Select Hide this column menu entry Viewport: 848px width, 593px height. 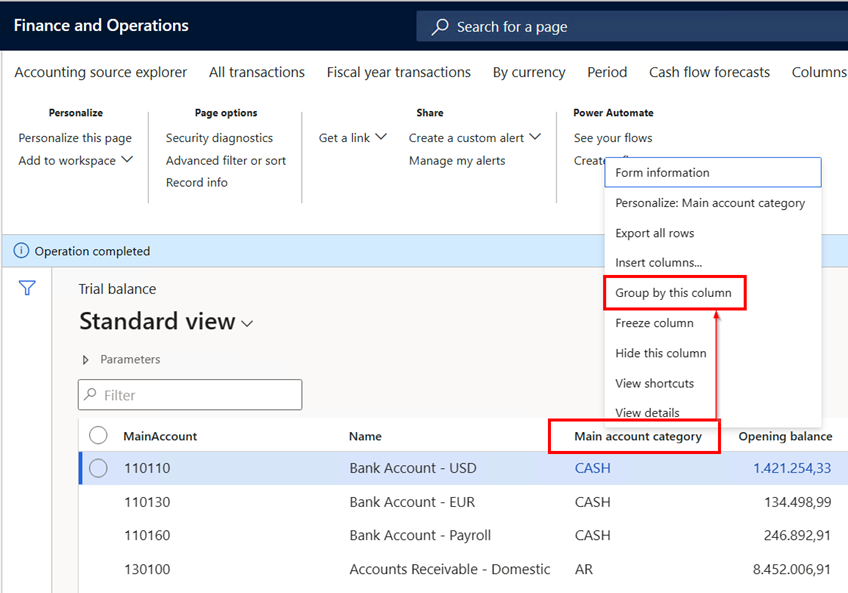(x=713, y=353)
